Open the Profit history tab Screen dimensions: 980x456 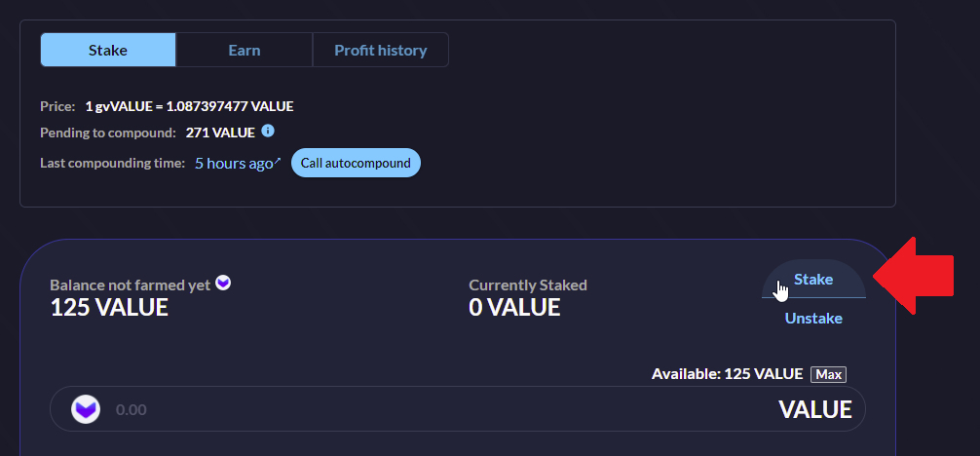(x=381, y=50)
